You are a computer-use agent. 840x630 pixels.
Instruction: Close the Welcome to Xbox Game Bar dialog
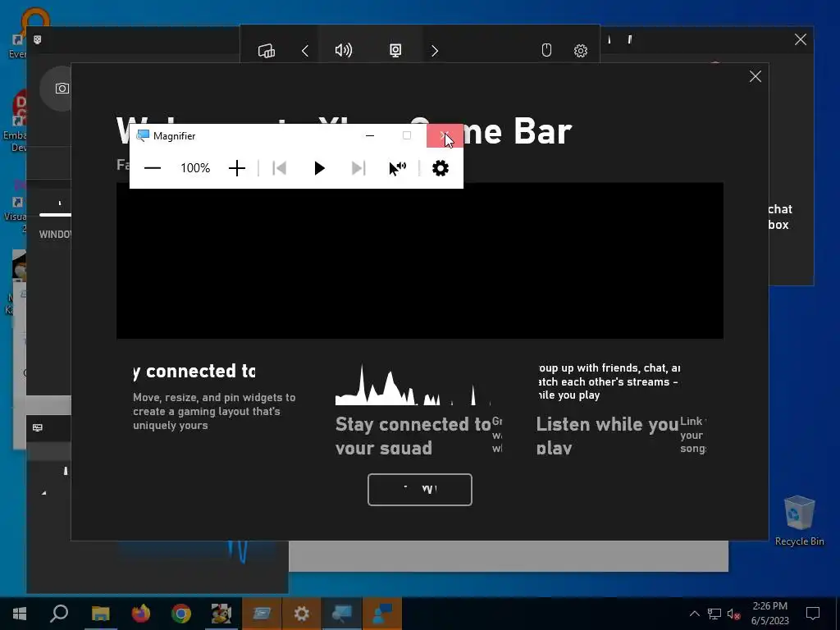(x=756, y=76)
